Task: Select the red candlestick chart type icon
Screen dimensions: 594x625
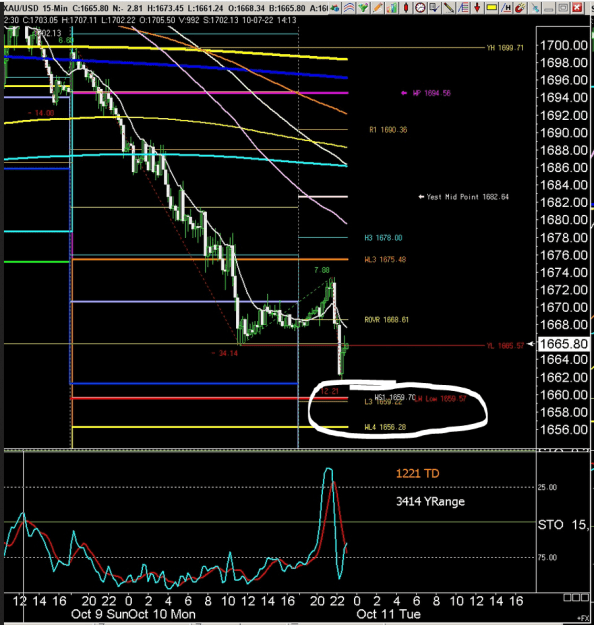Action: click(x=406, y=8)
